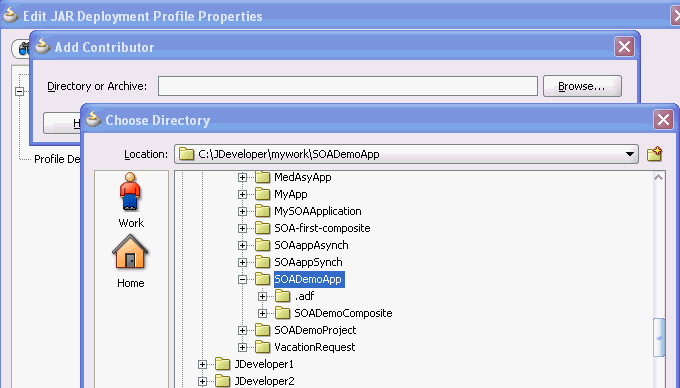Select the MedAsyApp folder icon
680x388 pixels.
262,177
